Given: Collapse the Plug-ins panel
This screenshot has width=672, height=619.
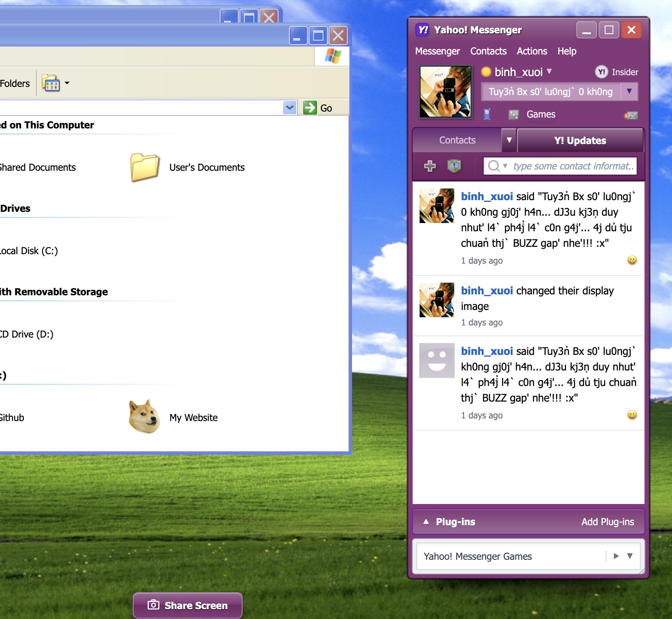Looking at the screenshot, I should 426,522.
